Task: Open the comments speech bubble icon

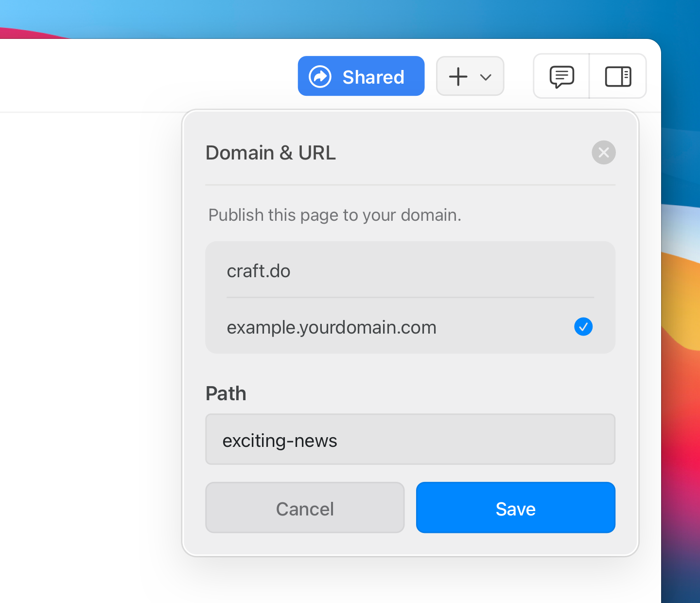Action: click(x=562, y=76)
